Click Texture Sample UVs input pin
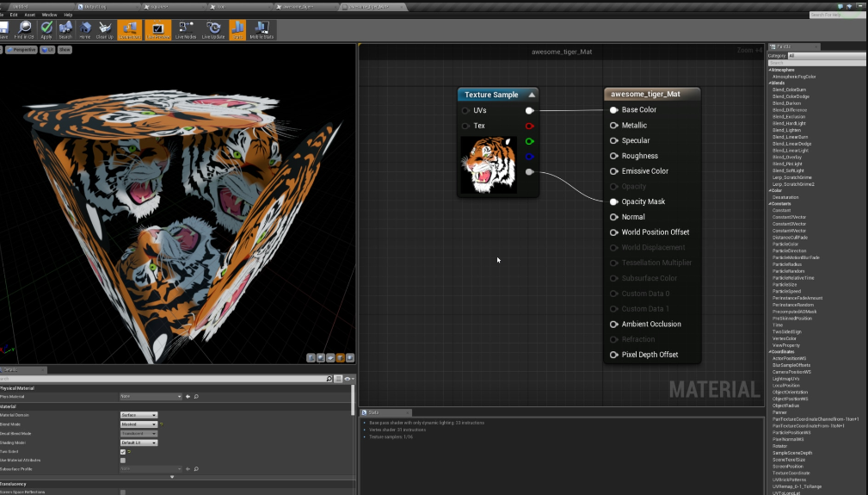The height and width of the screenshot is (495, 868). tap(465, 111)
